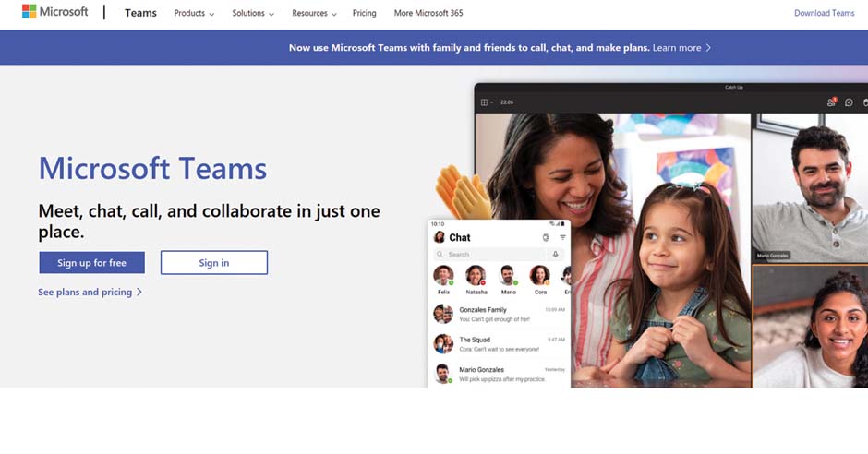Click the Sign in button
This screenshot has width=868, height=454.
[213, 263]
